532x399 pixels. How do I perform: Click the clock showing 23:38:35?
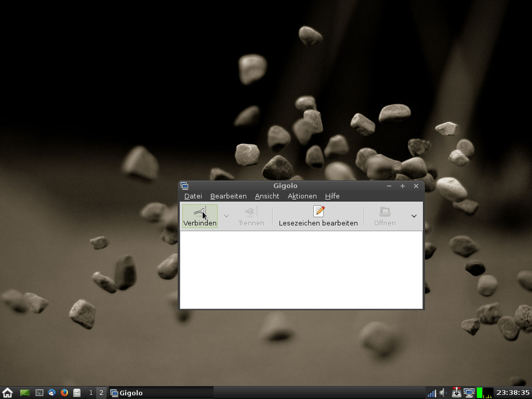513,393
